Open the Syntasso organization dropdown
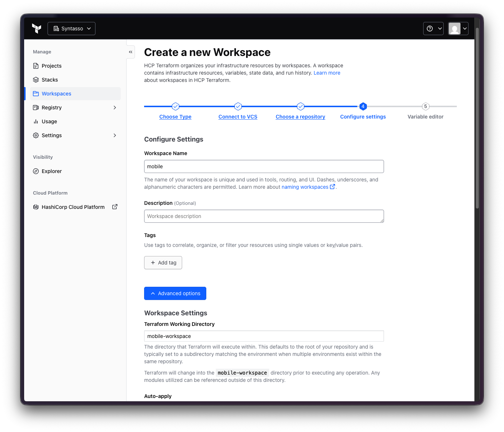504x432 pixels. click(x=71, y=28)
